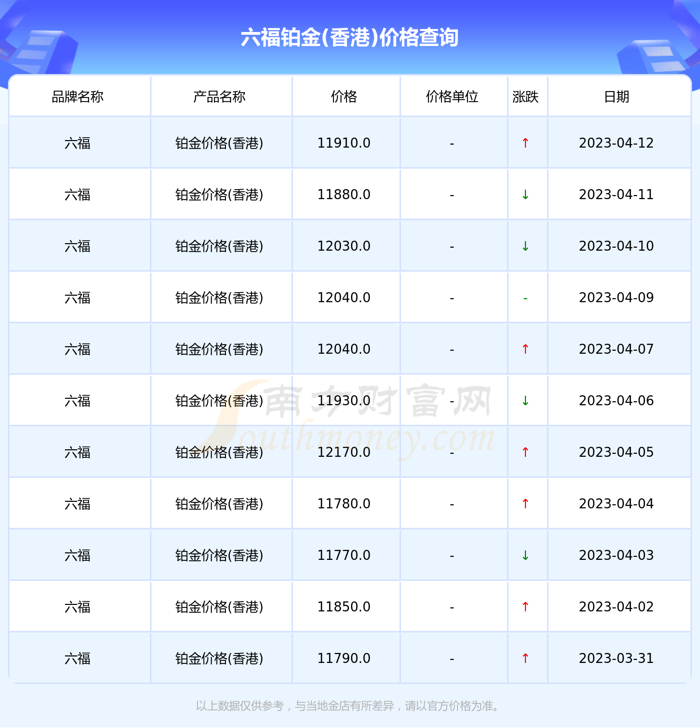Click the date 2023-04-02

616,607
